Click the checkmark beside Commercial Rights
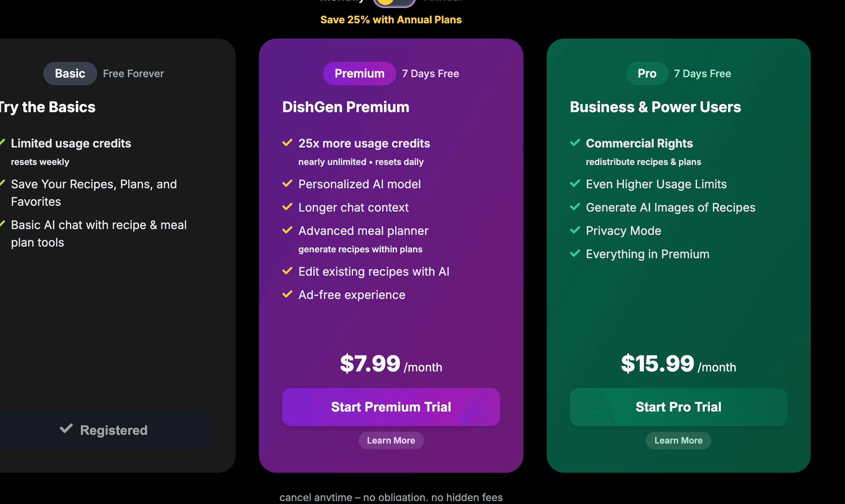This screenshot has height=504, width=845. [575, 143]
